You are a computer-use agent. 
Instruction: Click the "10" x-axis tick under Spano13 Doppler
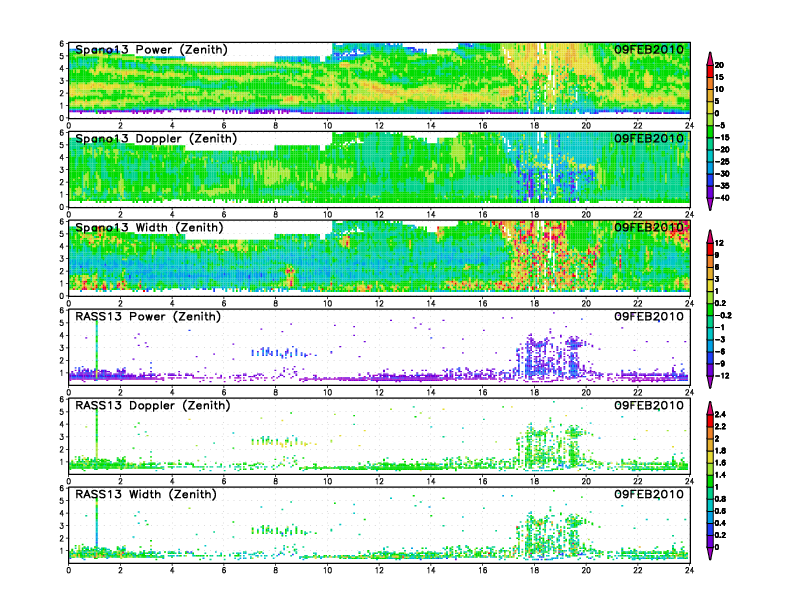(327, 214)
